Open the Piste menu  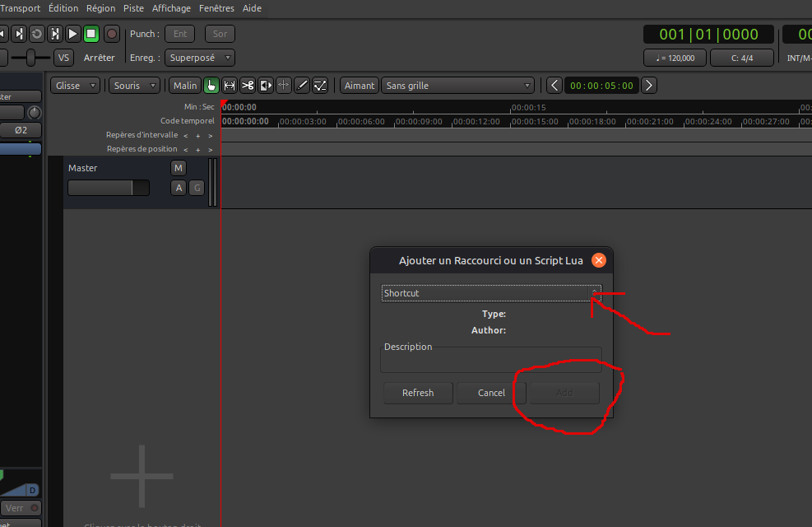[x=133, y=8]
